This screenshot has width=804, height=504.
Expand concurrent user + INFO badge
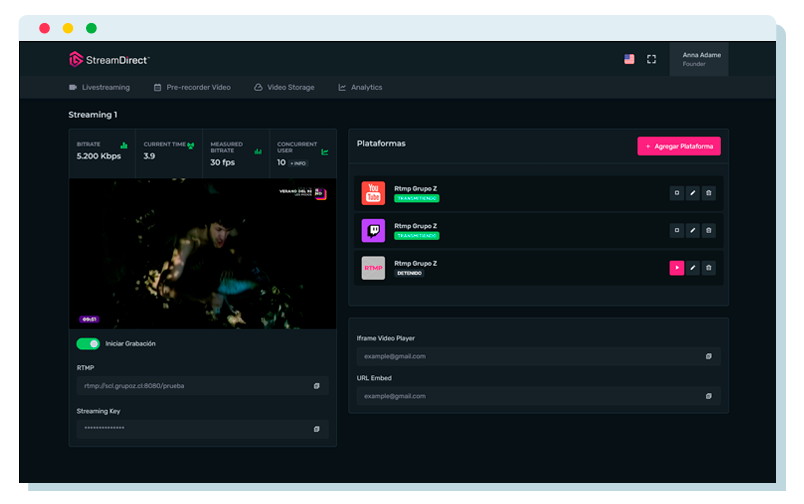point(298,162)
